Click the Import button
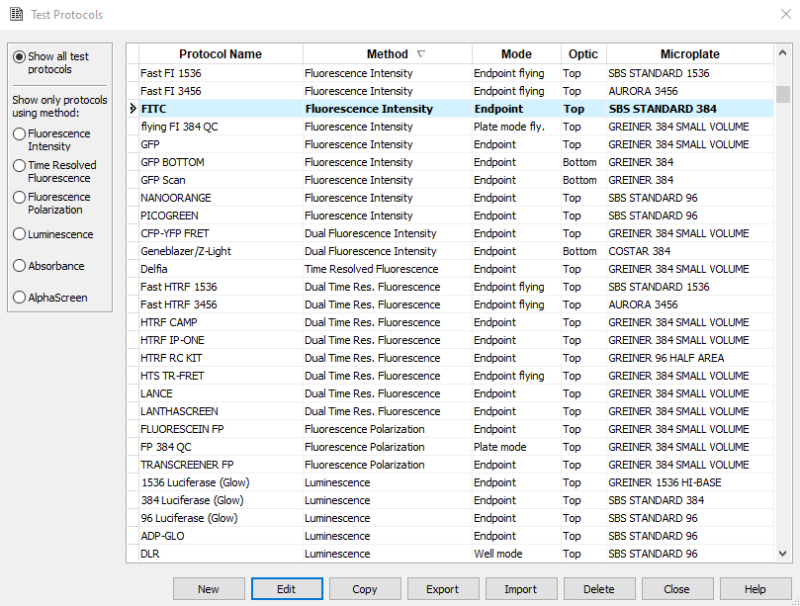Screen dimensions: 800x606 coord(521,589)
